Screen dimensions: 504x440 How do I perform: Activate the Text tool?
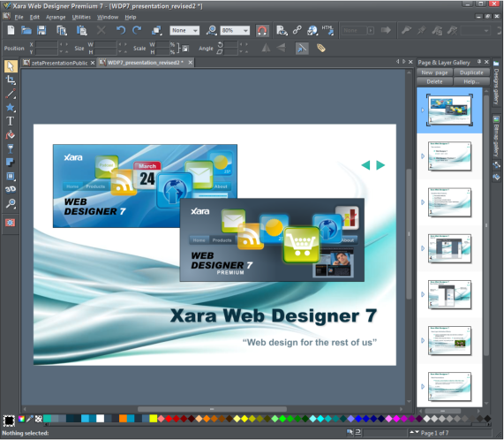click(x=11, y=121)
